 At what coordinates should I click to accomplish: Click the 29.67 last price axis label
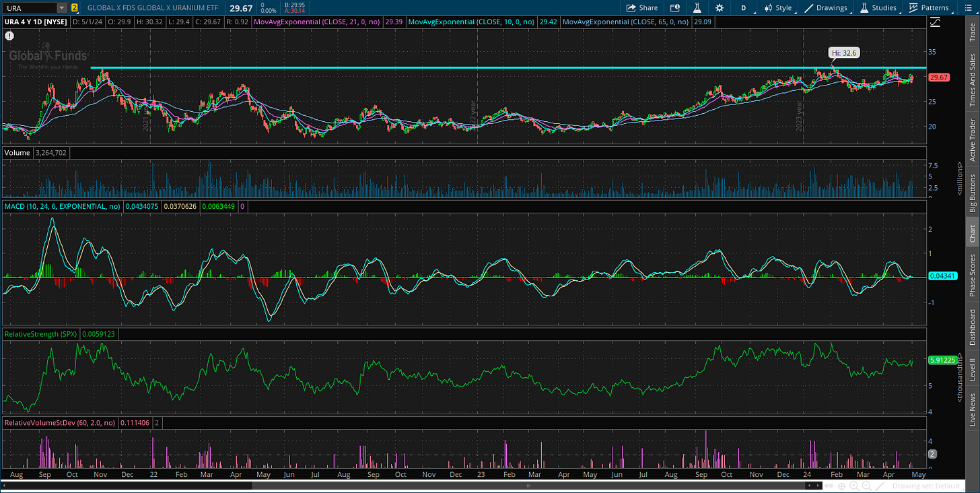click(938, 78)
